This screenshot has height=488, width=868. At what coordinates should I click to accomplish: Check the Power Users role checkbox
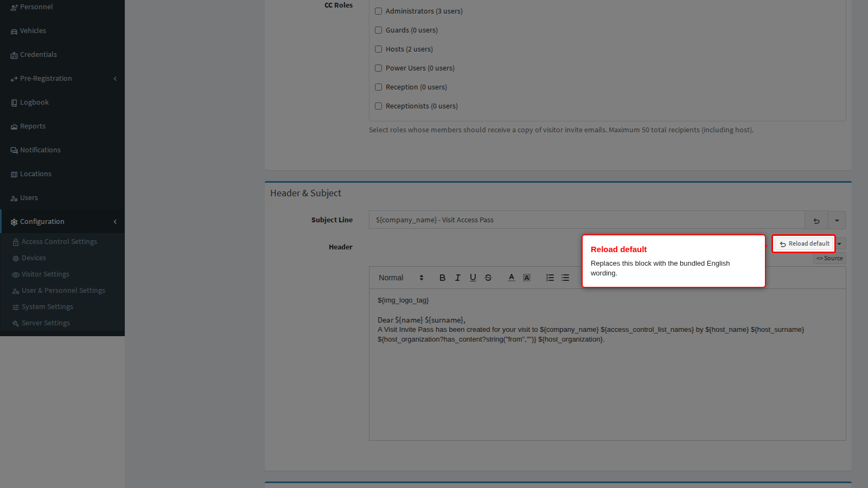pyautogui.click(x=379, y=68)
